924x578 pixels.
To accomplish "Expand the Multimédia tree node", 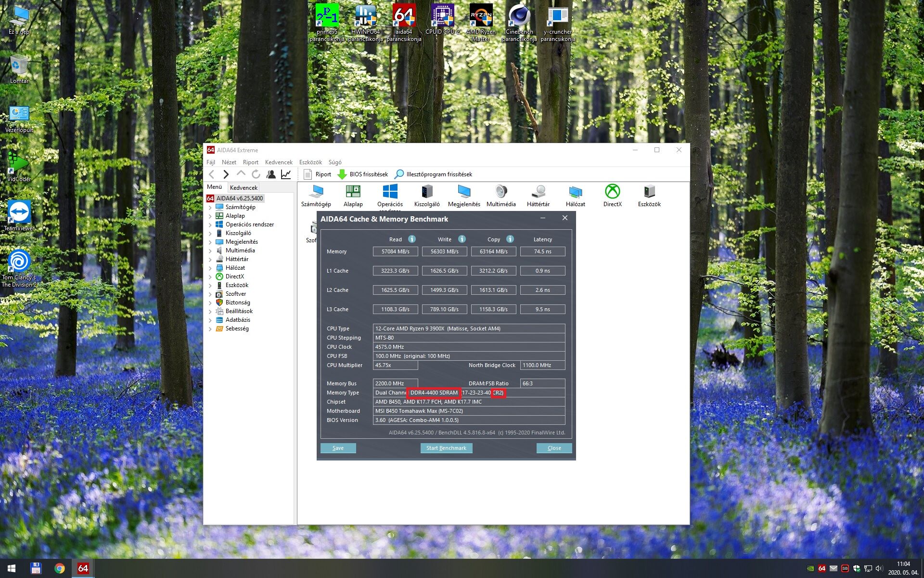I will coord(210,251).
